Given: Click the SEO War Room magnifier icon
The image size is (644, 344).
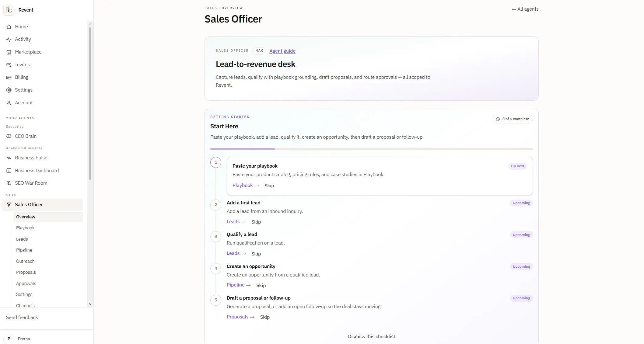Looking at the screenshot, I should coord(9,183).
